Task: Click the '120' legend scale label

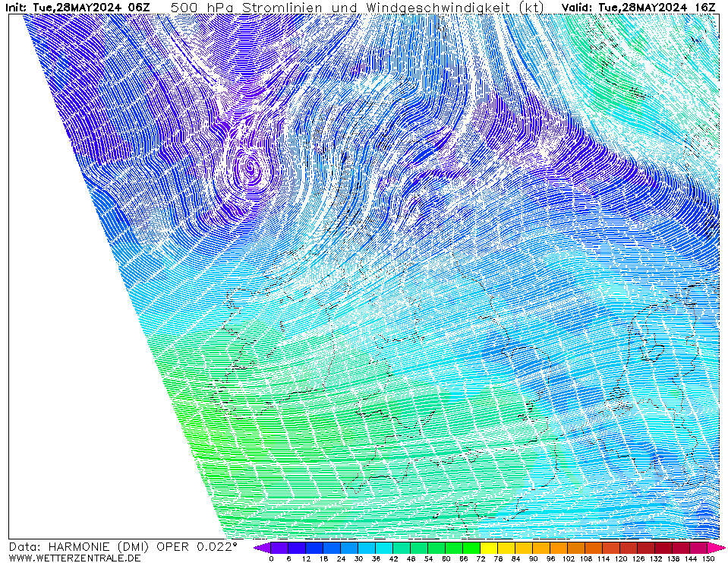Action: click(x=620, y=558)
